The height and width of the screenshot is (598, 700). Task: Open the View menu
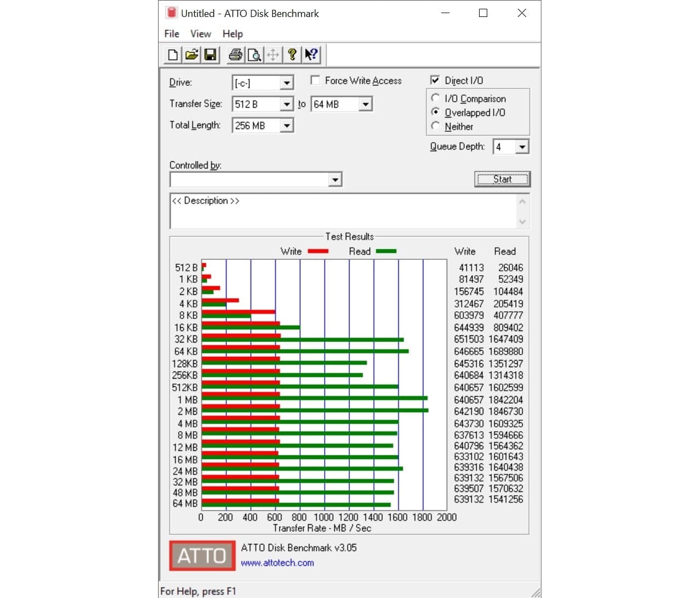pyautogui.click(x=201, y=34)
